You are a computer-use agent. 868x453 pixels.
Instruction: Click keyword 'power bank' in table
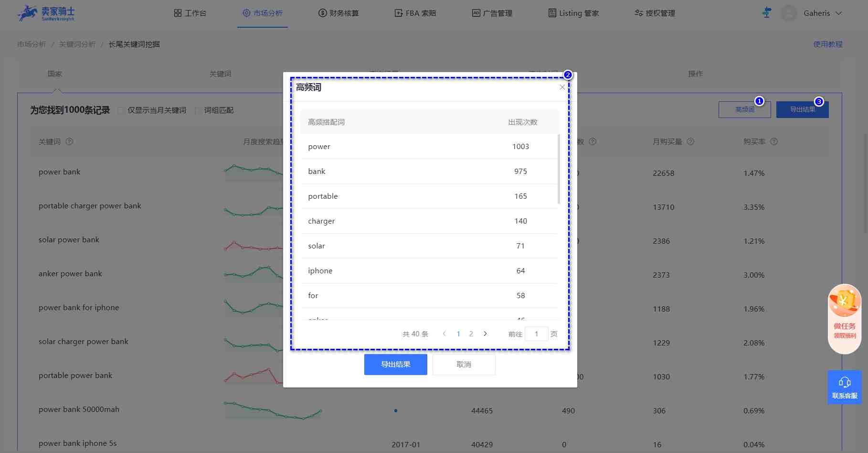59,172
